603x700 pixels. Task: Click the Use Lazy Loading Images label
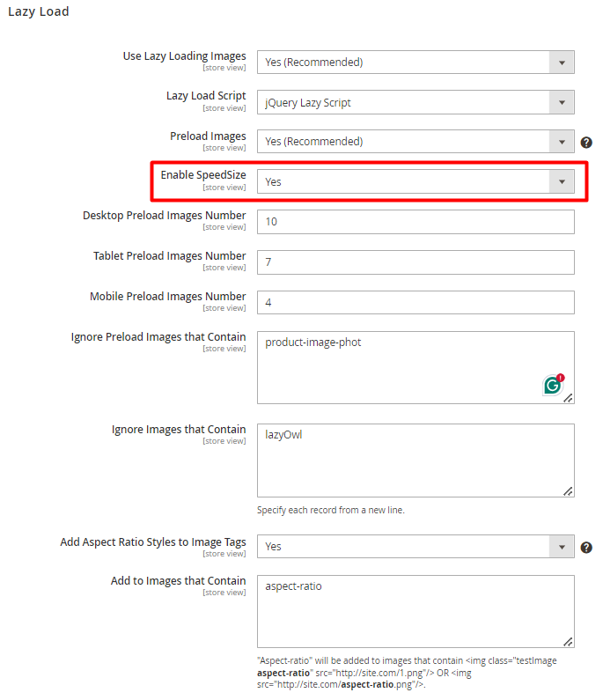pos(184,56)
